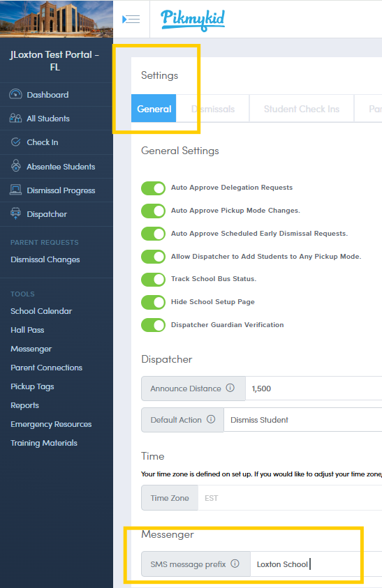Click the Absentee Students icon
Image resolution: width=382 pixels, height=588 pixels.
coord(15,165)
